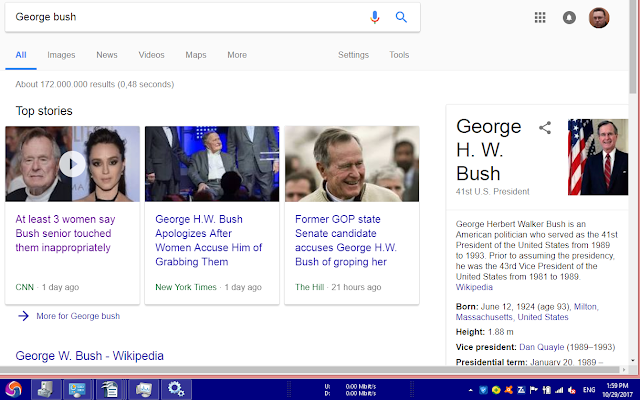Open the taskbar system monitor app
Viewport: 640px width, 400px height.
tap(143, 389)
